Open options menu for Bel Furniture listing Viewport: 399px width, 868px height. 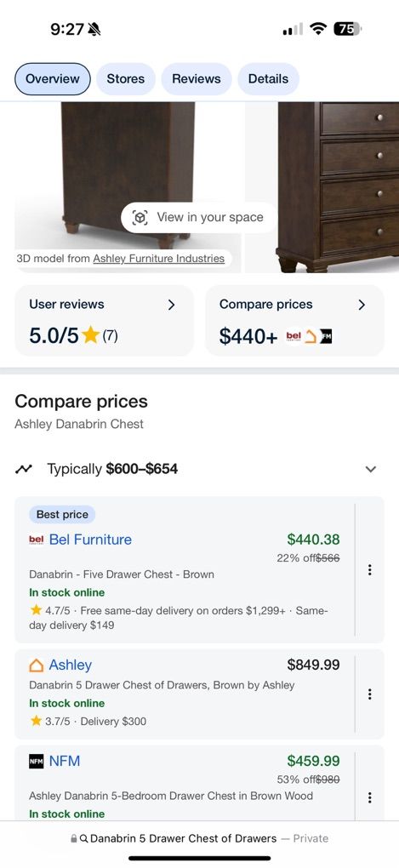click(370, 569)
